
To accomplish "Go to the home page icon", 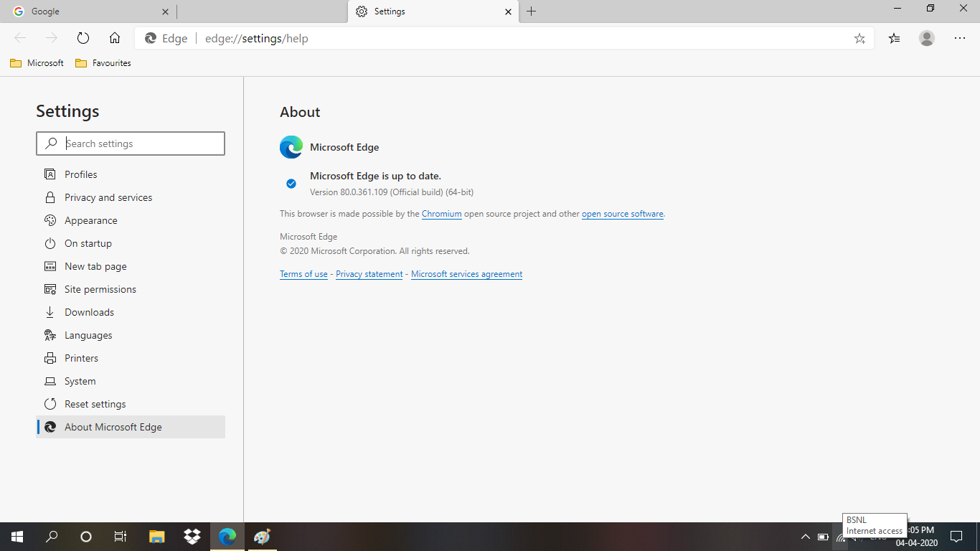I will [115, 38].
